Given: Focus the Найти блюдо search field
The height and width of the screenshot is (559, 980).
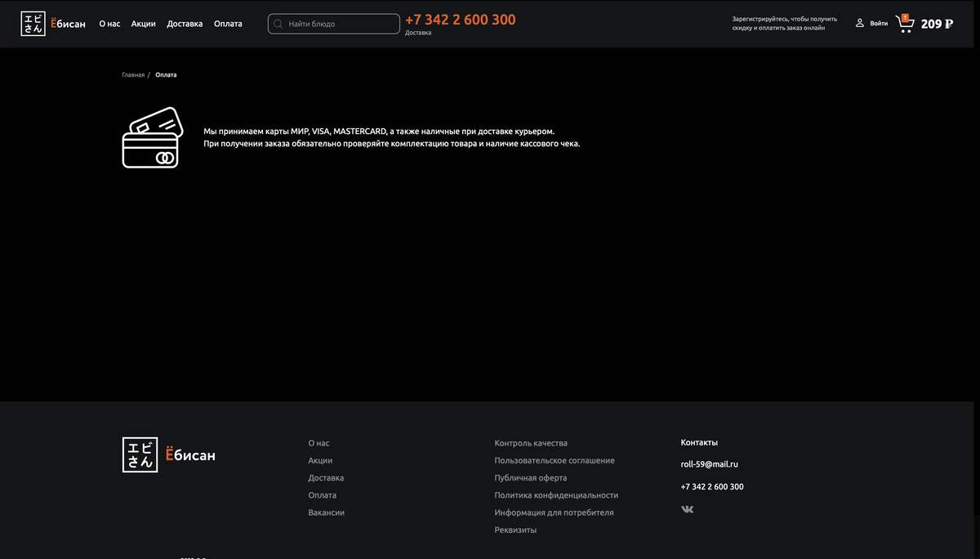Looking at the screenshot, I should 333,24.
